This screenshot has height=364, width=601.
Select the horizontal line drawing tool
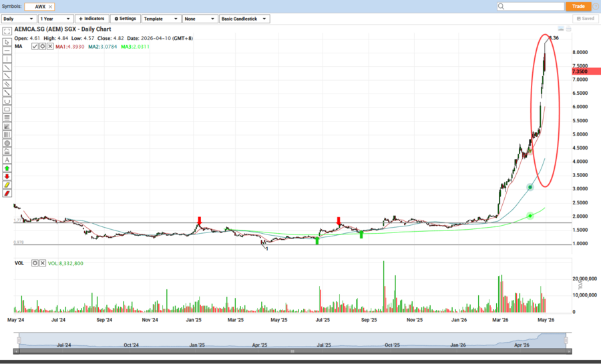(x=7, y=50)
